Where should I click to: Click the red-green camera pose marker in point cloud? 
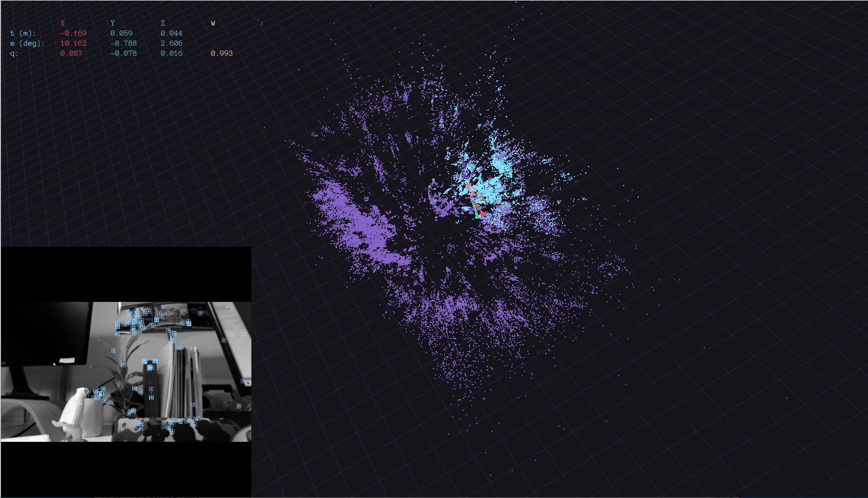pos(476,201)
